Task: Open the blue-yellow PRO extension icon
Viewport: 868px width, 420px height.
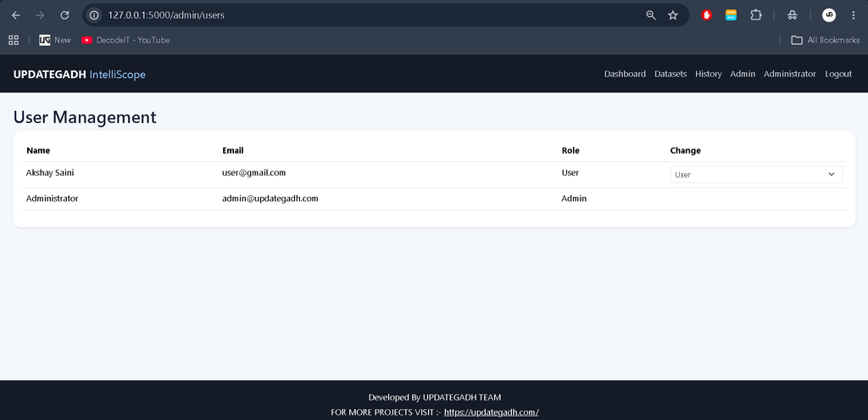Action: coord(732,15)
